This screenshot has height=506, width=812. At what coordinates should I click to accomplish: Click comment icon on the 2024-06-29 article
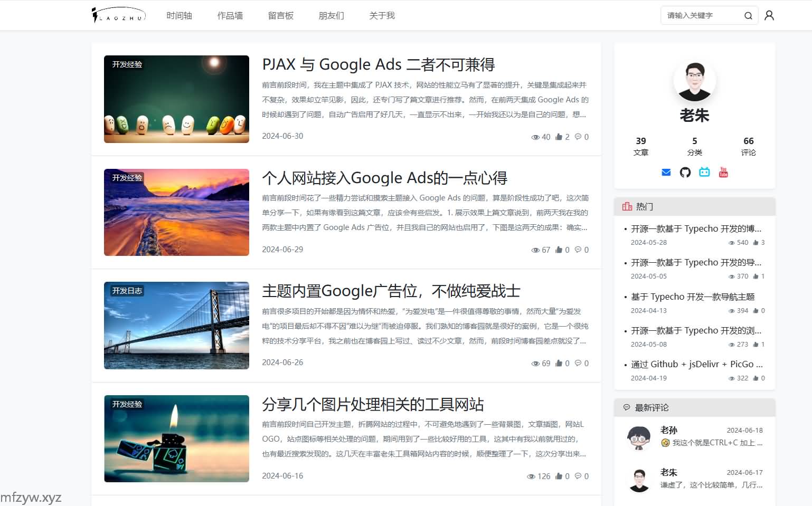(578, 250)
